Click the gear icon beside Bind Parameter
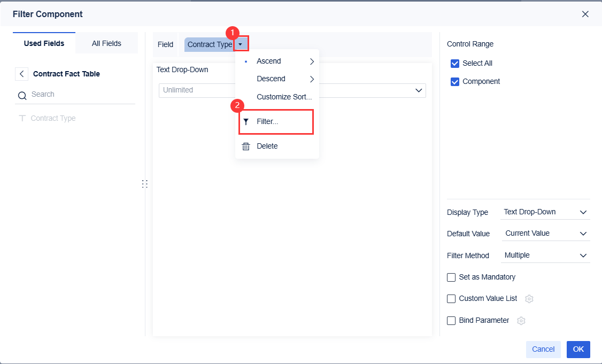This screenshot has height=364, width=602. (521, 321)
